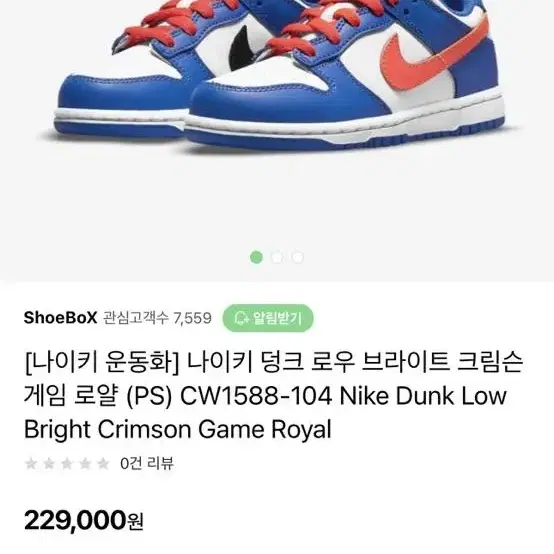Image resolution: width=554 pixels, height=554 pixels.
Task: Switch to the second image dot
Action: click(277, 257)
